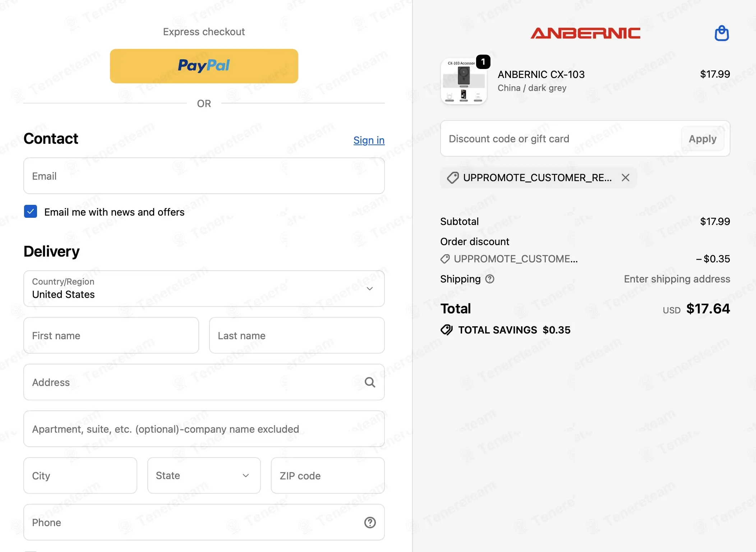Pay with PayPal express checkout
The width and height of the screenshot is (756, 552).
point(204,66)
